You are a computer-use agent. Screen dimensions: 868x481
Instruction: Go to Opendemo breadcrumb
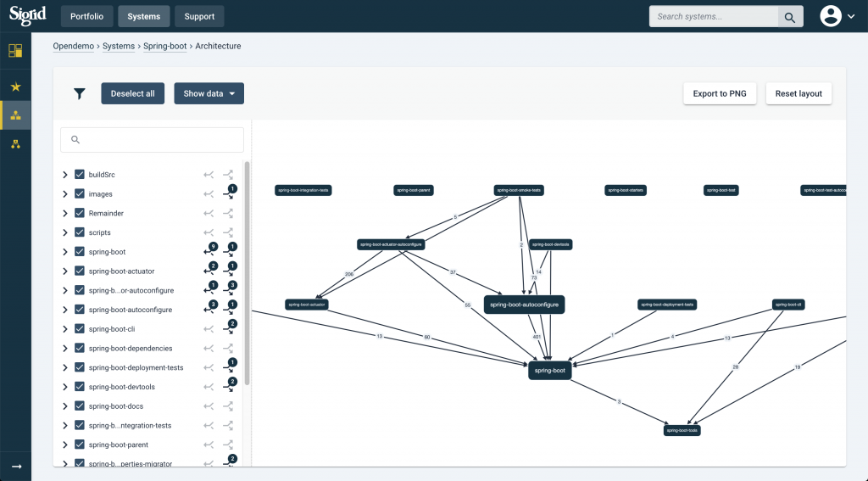[x=74, y=46]
